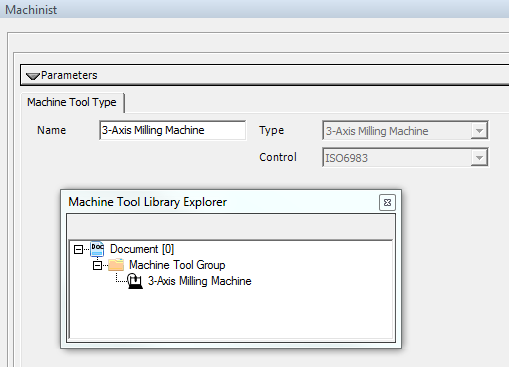Collapse the Parameters section triangle
The width and height of the screenshot is (509, 367).
click(x=33, y=76)
